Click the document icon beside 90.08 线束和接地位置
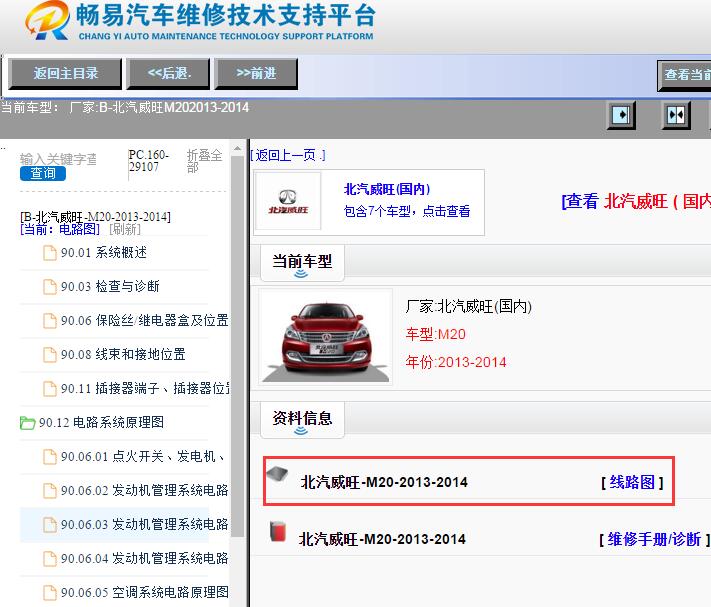 point(49,355)
